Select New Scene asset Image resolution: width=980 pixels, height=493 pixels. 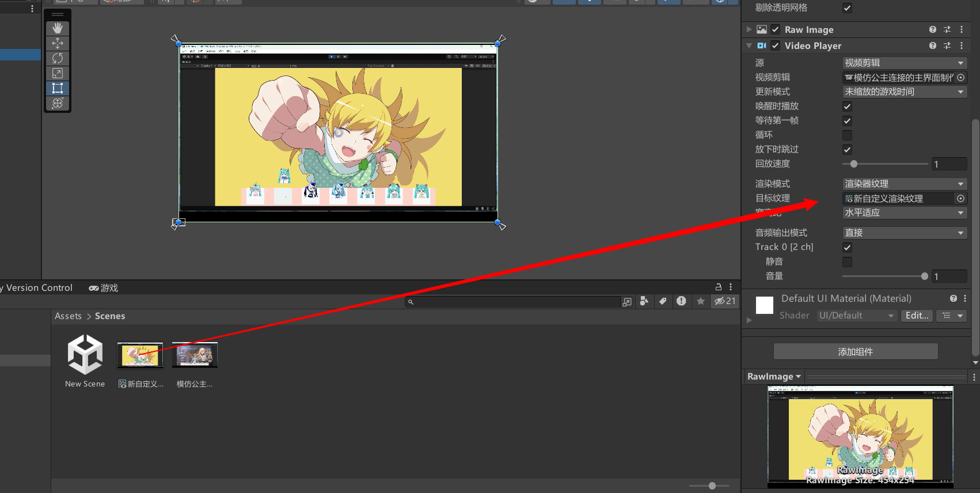(x=85, y=362)
